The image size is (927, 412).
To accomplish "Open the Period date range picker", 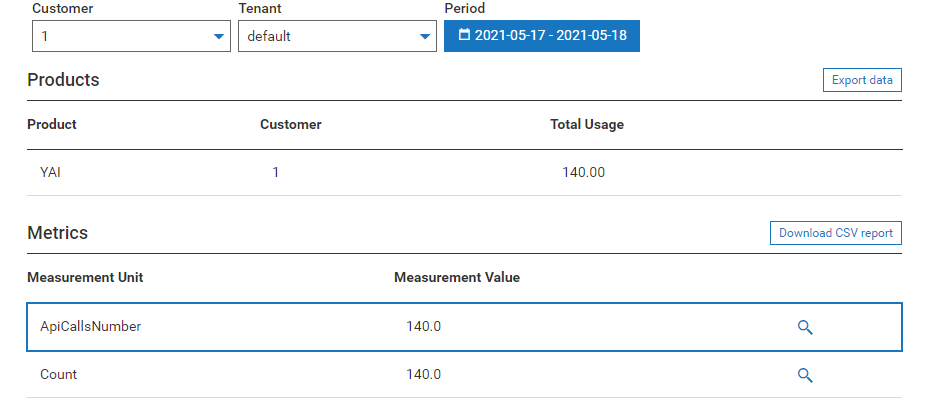I will click(542, 36).
